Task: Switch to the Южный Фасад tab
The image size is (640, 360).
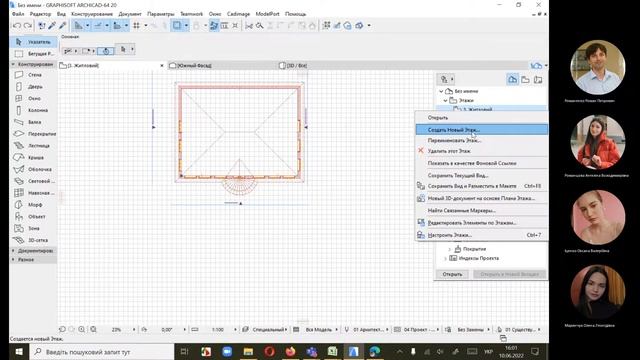Action: coord(222,65)
